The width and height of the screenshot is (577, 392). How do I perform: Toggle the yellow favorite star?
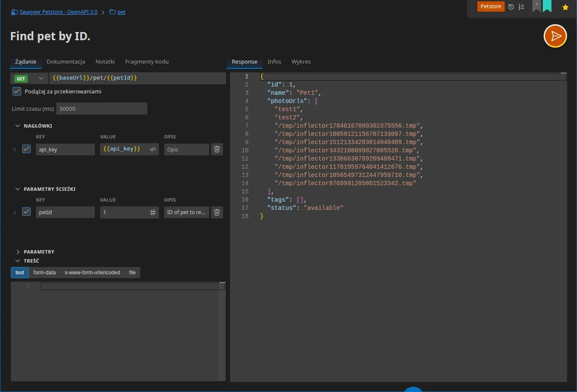point(565,7)
